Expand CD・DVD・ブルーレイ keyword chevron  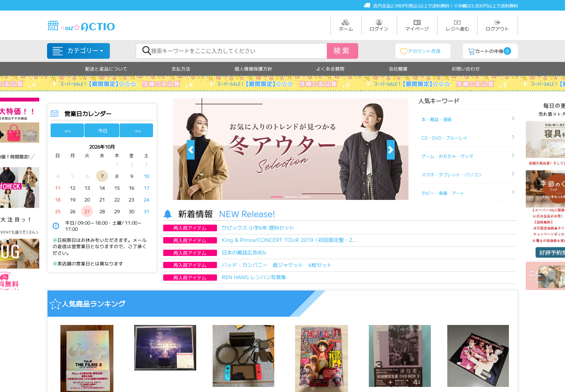513,137
